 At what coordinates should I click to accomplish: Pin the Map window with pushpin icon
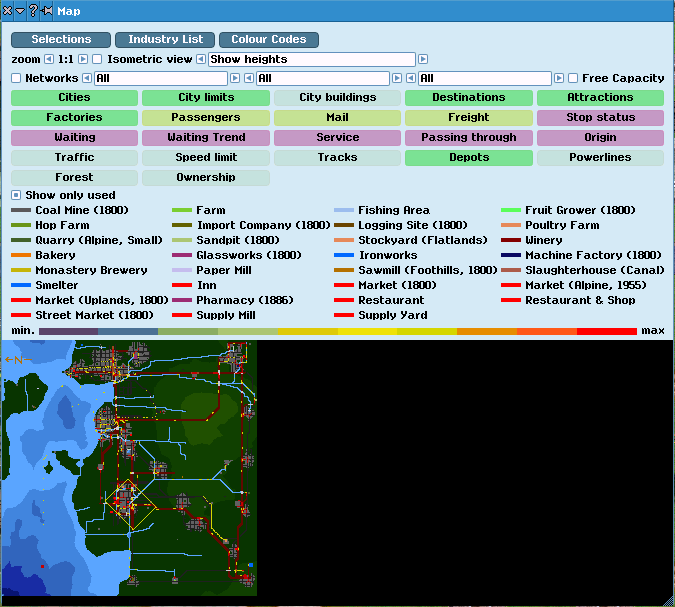[x=47, y=11]
